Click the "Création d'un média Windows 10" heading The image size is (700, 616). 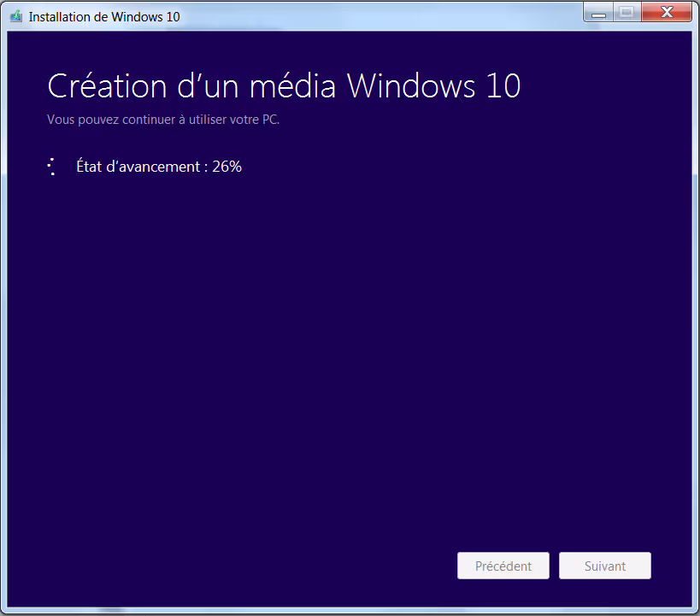(x=284, y=86)
